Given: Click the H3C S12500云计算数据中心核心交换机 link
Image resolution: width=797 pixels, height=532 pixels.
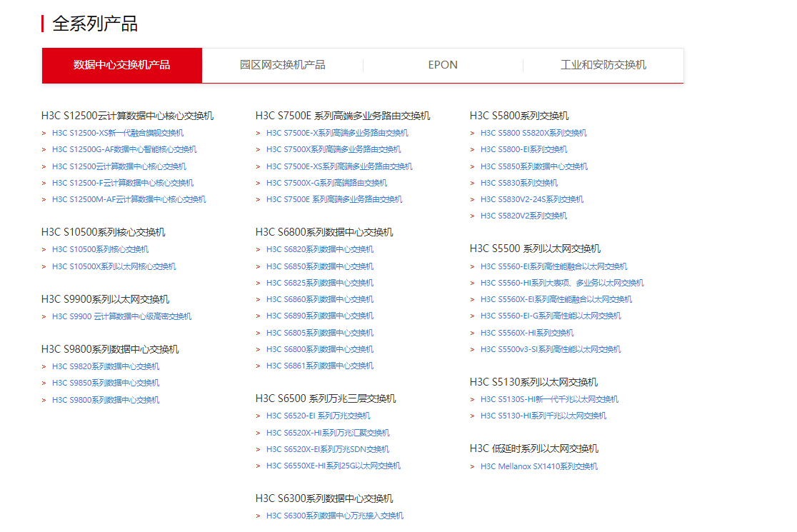Looking at the screenshot, I should tap(119, 166).
